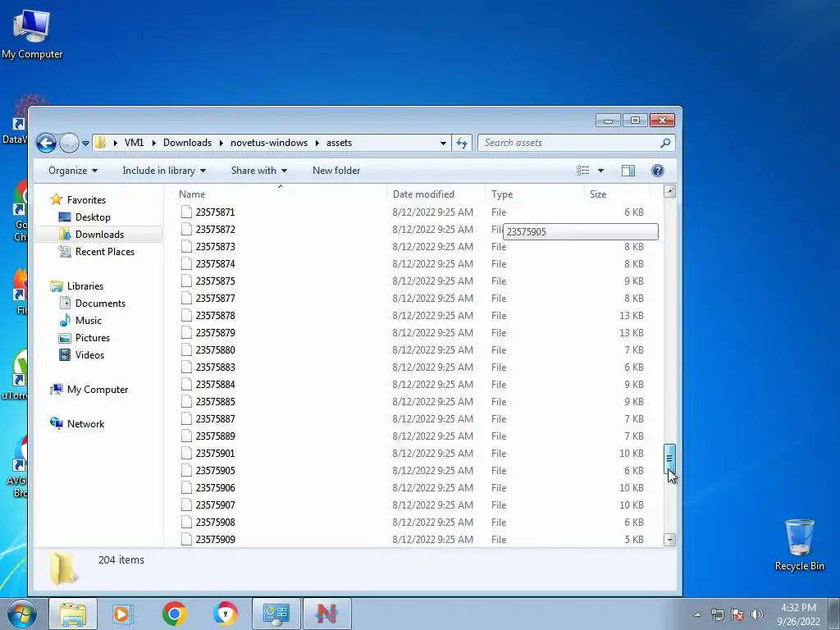Select Favorites in the navigation pane
This screenshot has width=840, height=630.
pyautogui.click(x=86, y=200)
